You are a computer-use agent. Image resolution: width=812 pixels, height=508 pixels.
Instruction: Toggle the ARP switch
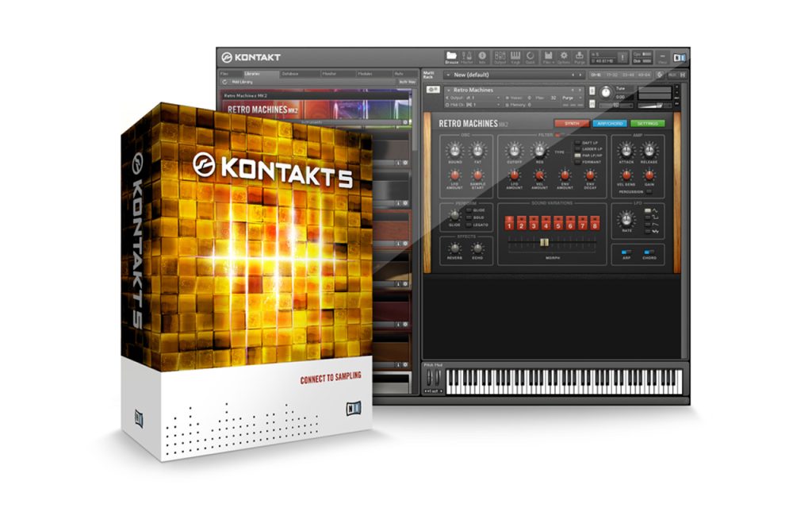(x=626, y=252)
